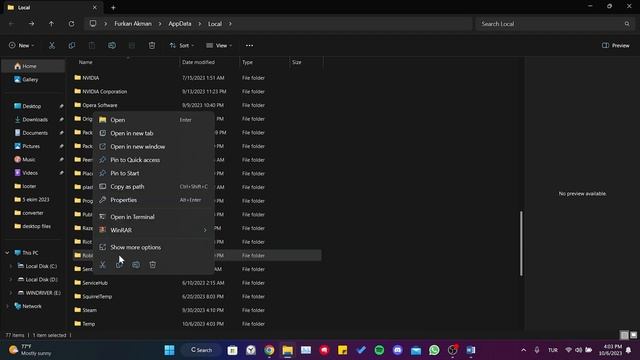Open the Windows Start menu
The width and height of the screenshot is (640, 360).
pyautogui.click(x=169, y=350)
